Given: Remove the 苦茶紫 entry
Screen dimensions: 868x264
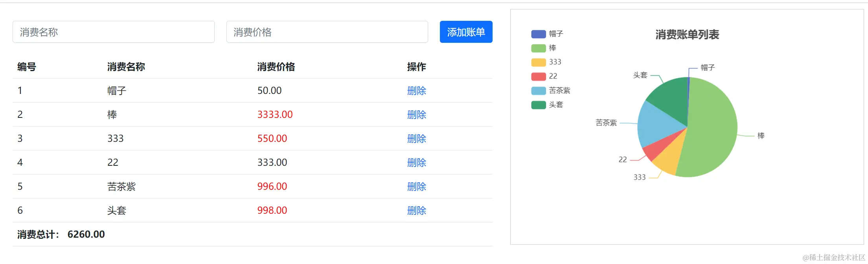Looking at the screenshot, I should click(x=416, y=187).
